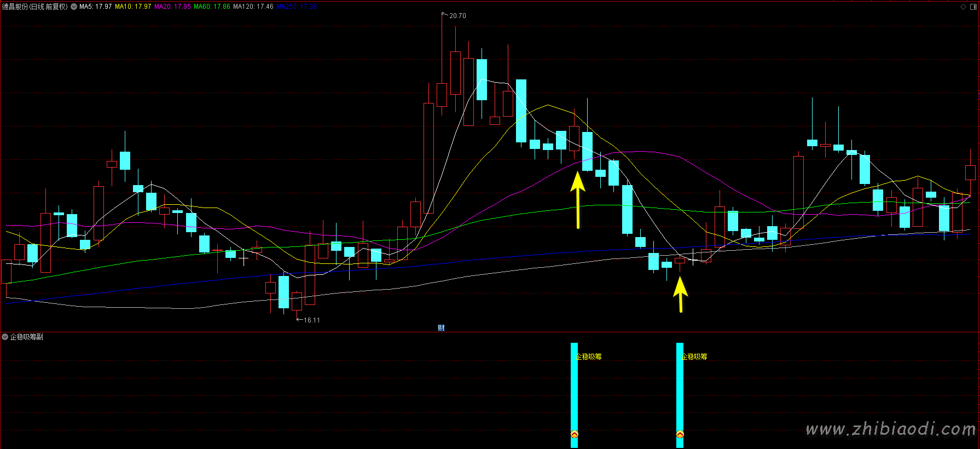Click the diamond icon at top-right corner
980x449 pixels.
[963, 7]
